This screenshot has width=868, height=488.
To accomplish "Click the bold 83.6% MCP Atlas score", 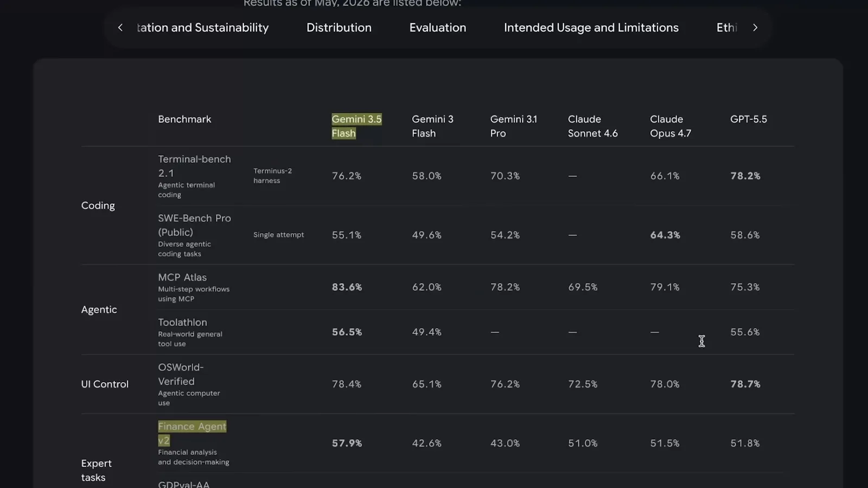I will tap(347, 287).
